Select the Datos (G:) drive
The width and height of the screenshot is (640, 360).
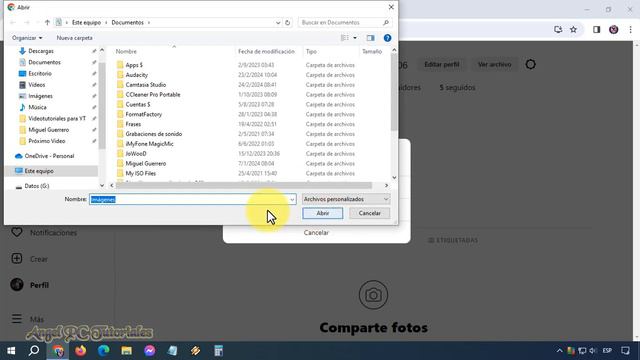[37, 186]
